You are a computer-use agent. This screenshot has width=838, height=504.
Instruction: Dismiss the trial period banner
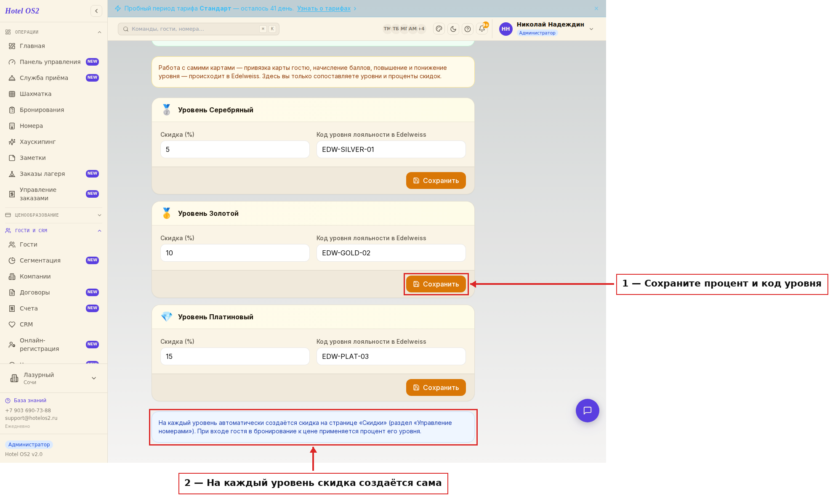596,8
